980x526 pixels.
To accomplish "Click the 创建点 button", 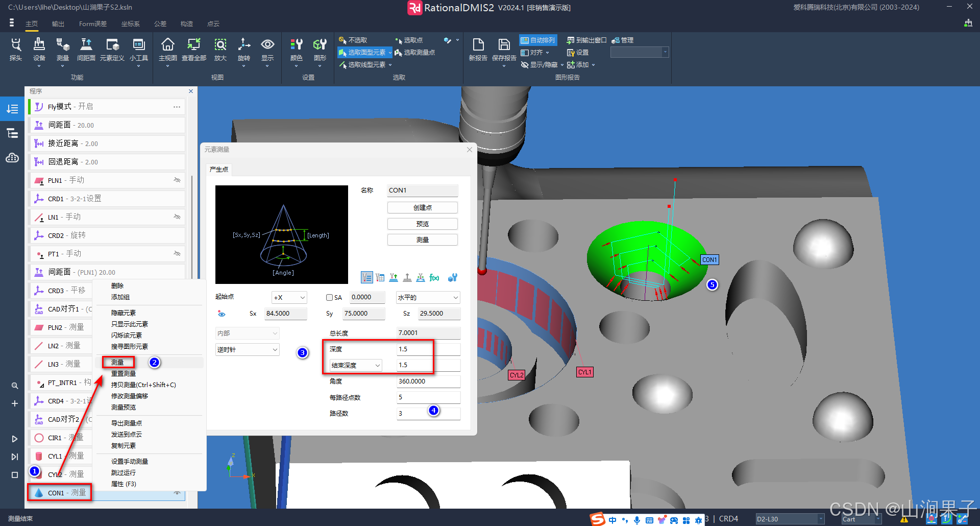I will click(x=423, y=207).
